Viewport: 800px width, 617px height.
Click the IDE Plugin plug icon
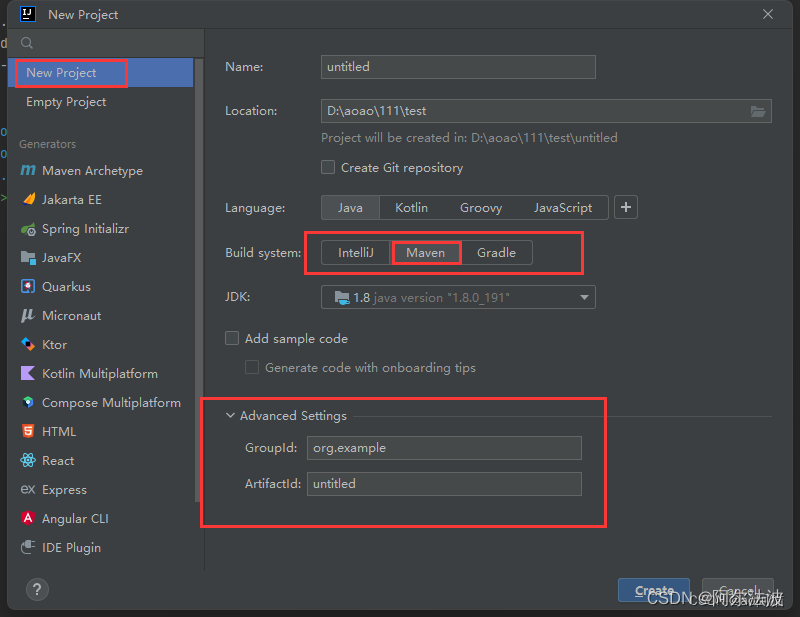28,547
